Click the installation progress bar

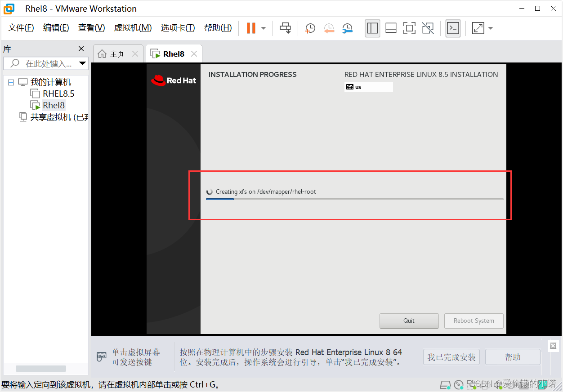[x=354, y=199]
